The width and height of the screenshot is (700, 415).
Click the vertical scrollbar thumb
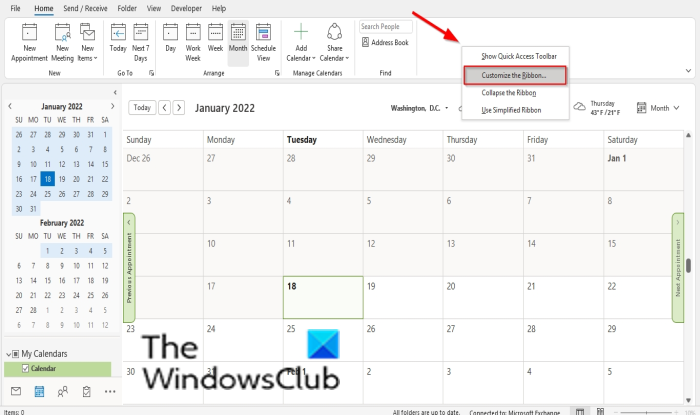click(689, 265)
